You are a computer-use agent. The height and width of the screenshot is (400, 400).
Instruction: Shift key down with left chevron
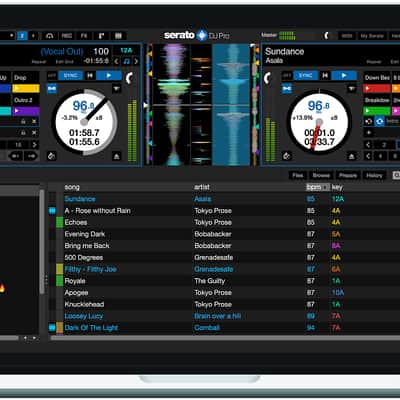(117, 61)
